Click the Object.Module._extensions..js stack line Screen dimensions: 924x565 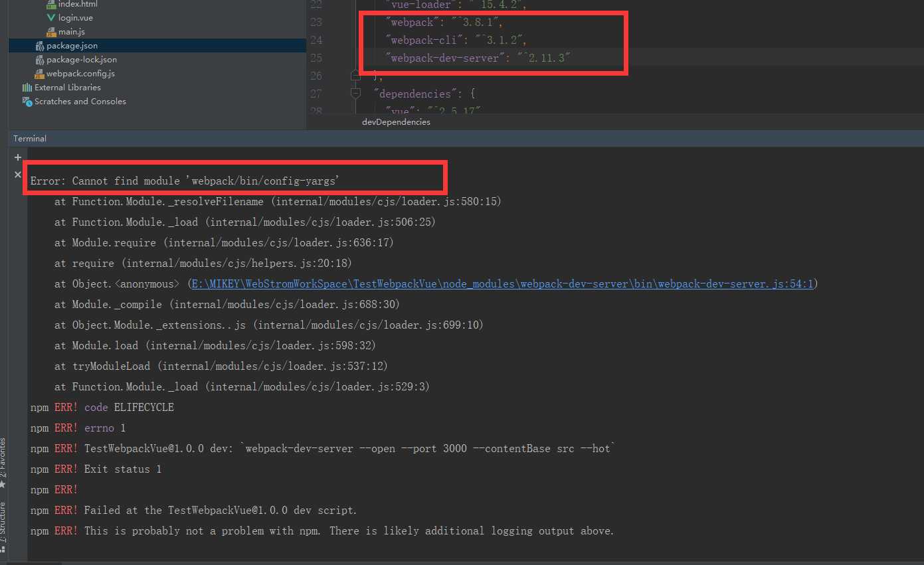tap(269, 325)
